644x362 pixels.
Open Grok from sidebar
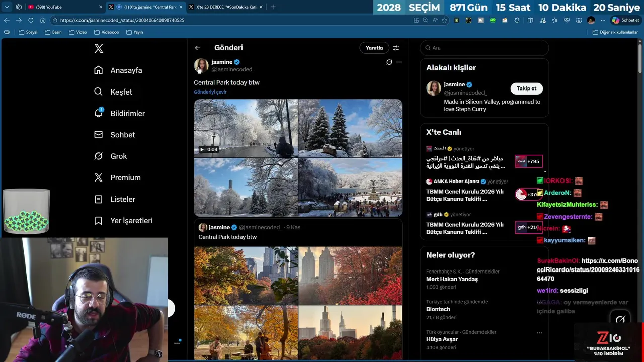(111, 156)
